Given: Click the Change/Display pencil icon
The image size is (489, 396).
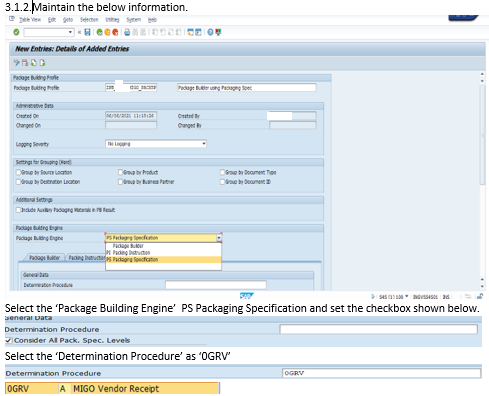Looking at the screenshot, I should pos(16,63).
